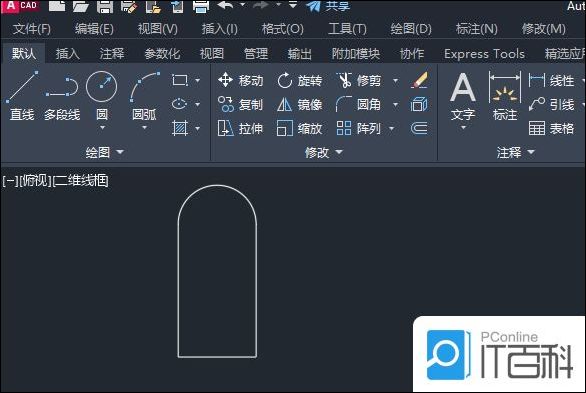586x393 pixels.
Task: Click the Offset icon
Action: pos(419,129)
